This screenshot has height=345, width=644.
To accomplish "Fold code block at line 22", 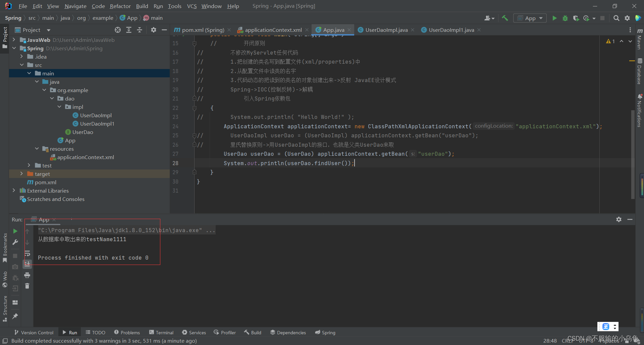I will (194, 108).
